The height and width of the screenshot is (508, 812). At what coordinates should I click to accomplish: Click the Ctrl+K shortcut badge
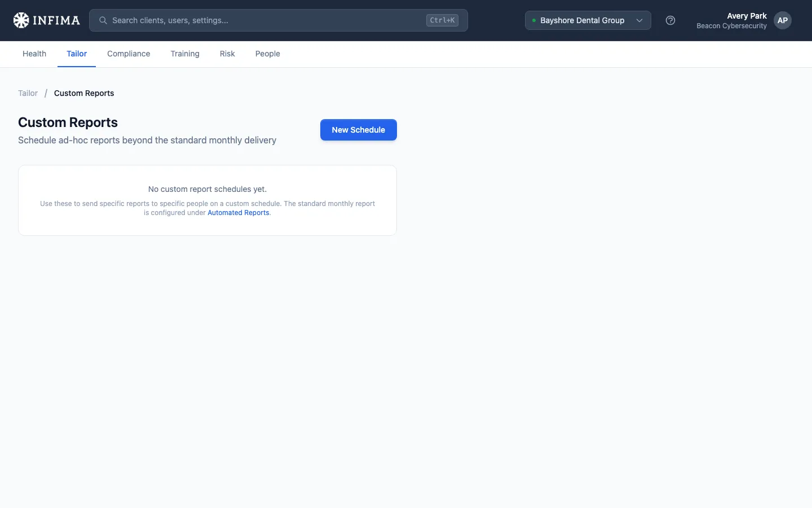[x=442, y=20]
